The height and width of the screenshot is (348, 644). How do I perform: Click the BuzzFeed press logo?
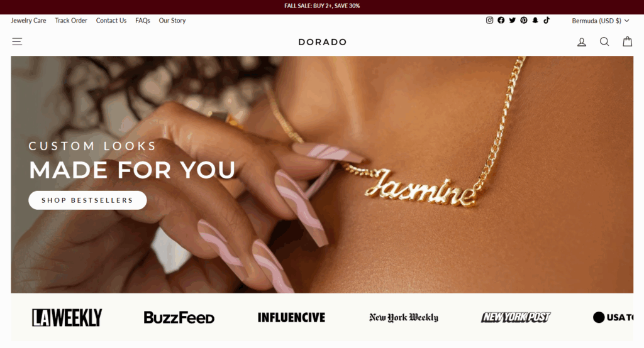coord(179,318)
